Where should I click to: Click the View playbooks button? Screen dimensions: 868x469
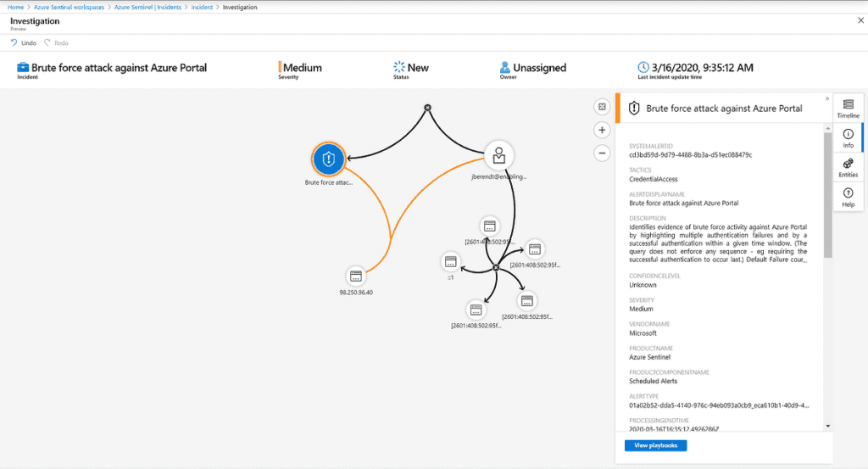click(x=655, y=445)
